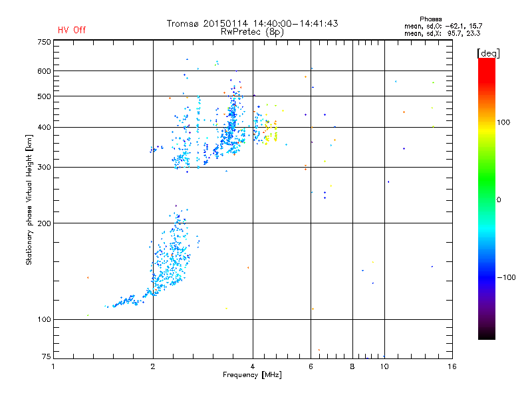Image resolution: width=532 pixels, height=399 pixels.
Task: Click the y-axis tick label '600'
Action: click(44, 71)
